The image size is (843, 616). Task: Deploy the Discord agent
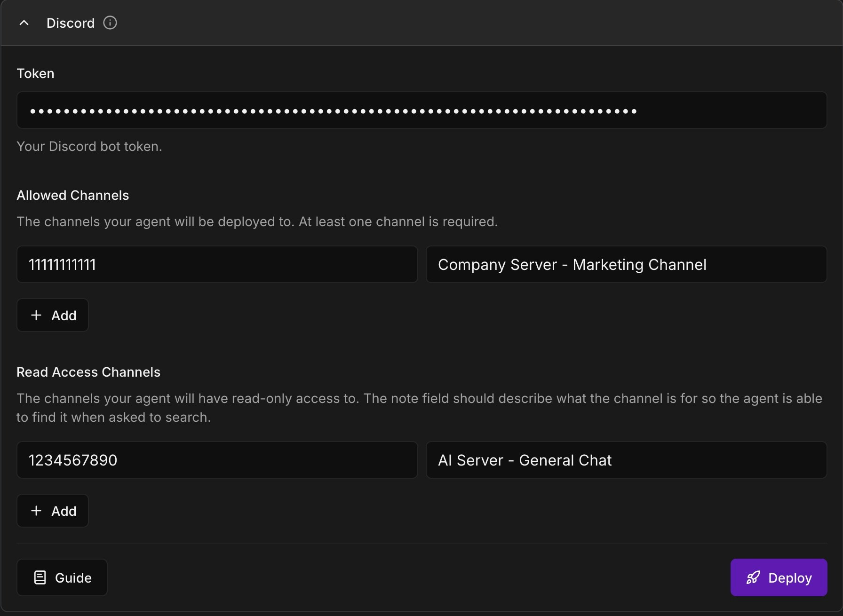pyautogui.click(x=779, y=577)
